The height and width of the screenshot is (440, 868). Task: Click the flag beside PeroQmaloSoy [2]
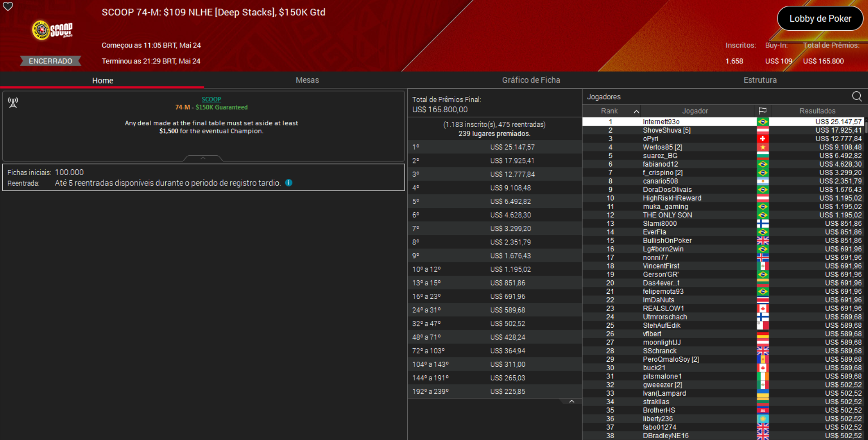point(763,359)
